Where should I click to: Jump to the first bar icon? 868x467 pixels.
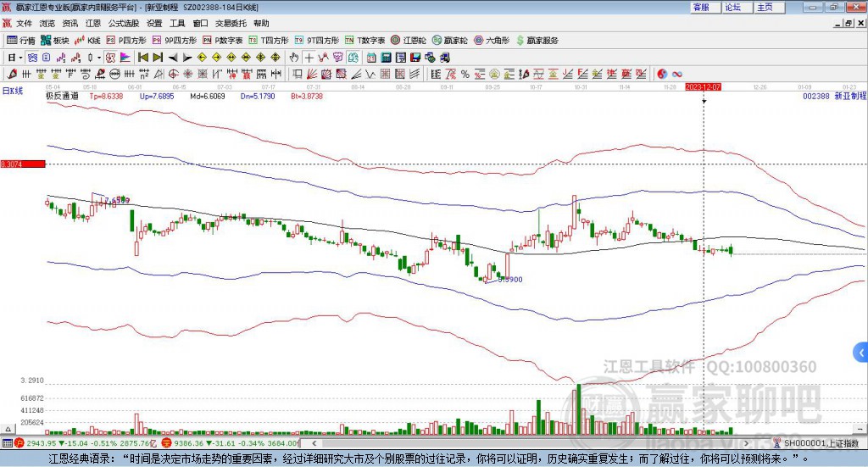point(142,58)
